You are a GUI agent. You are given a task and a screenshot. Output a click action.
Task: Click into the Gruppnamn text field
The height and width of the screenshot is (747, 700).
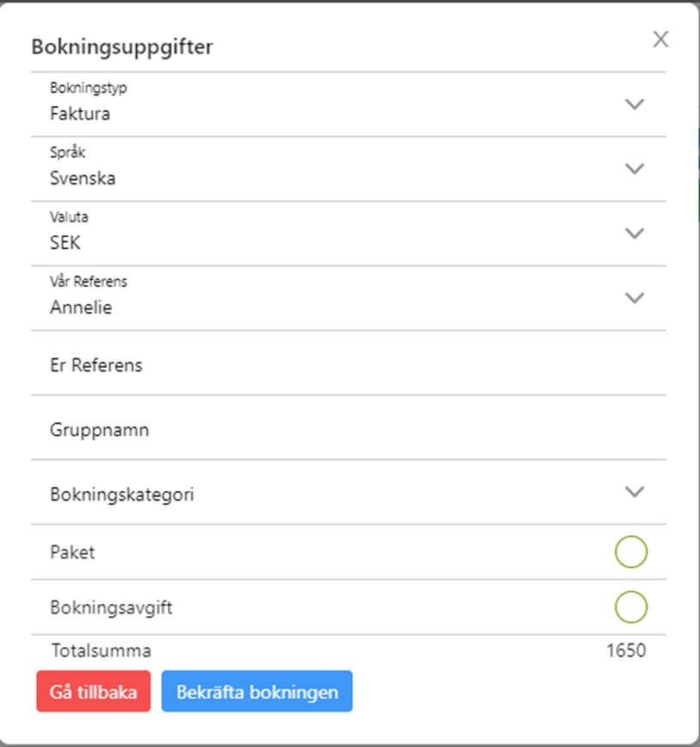point(349,430)
